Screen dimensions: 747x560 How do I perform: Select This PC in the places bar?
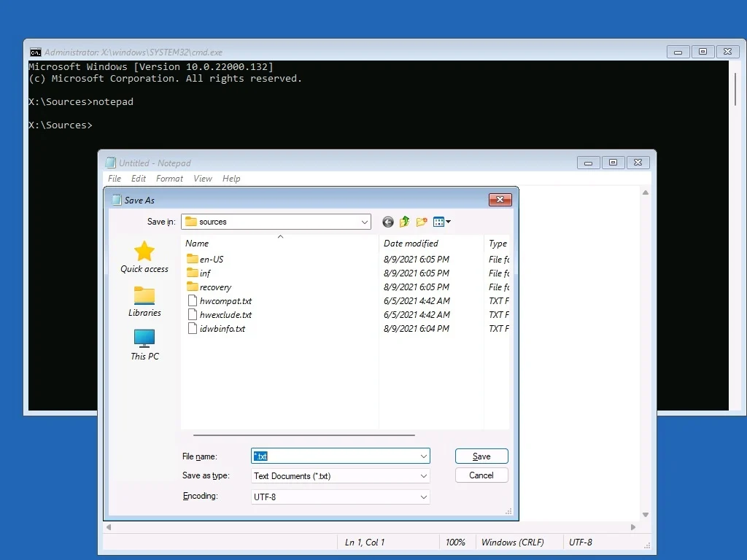144,345
